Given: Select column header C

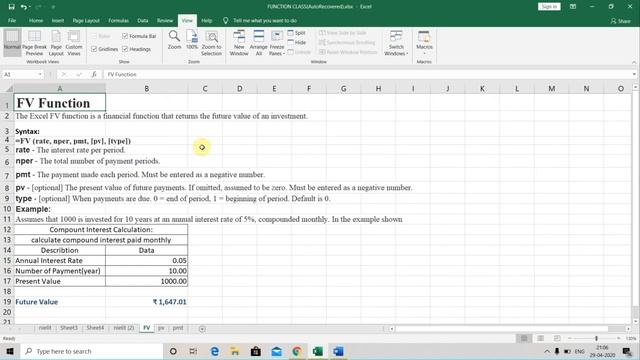Looking at the screenshot, I should tap(205, 89).
